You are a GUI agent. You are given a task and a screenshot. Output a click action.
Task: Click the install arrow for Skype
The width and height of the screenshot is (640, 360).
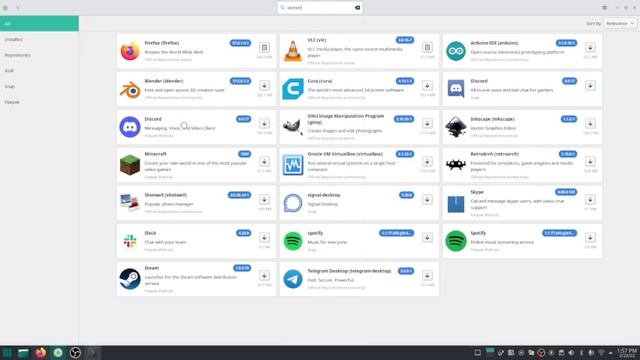coord(590,199)
